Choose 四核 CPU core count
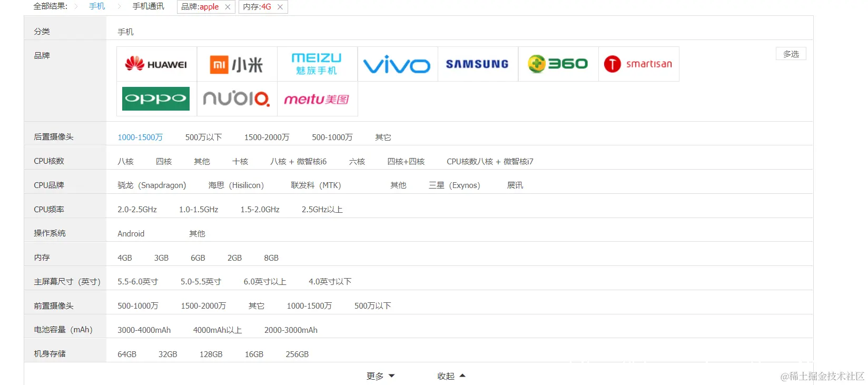 click(164, 162)
